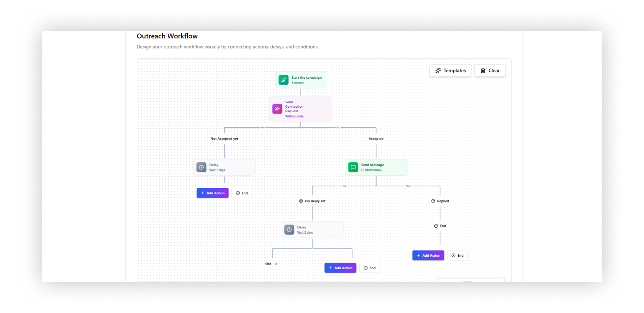
Task: Clear the workflow canvas
Action: tap(490, 71)
